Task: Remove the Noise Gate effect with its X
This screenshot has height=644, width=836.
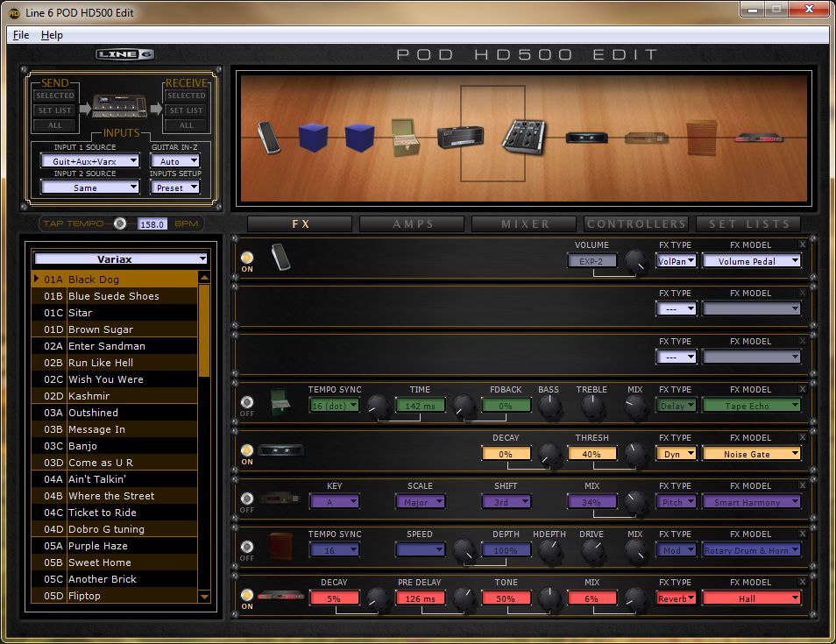Action: pyautogui.click(x=803, y=436)
